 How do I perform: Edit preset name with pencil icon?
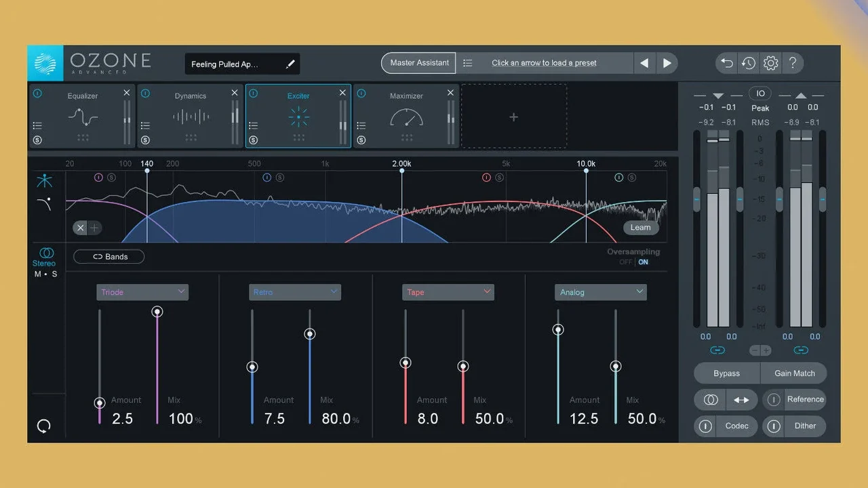click(291, 64)
